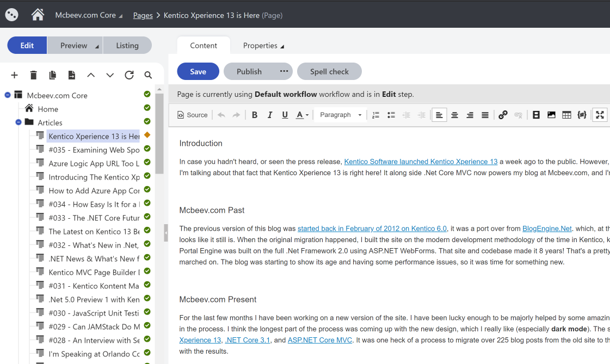
Task: Insert a table into content
Action: (567, 115)
